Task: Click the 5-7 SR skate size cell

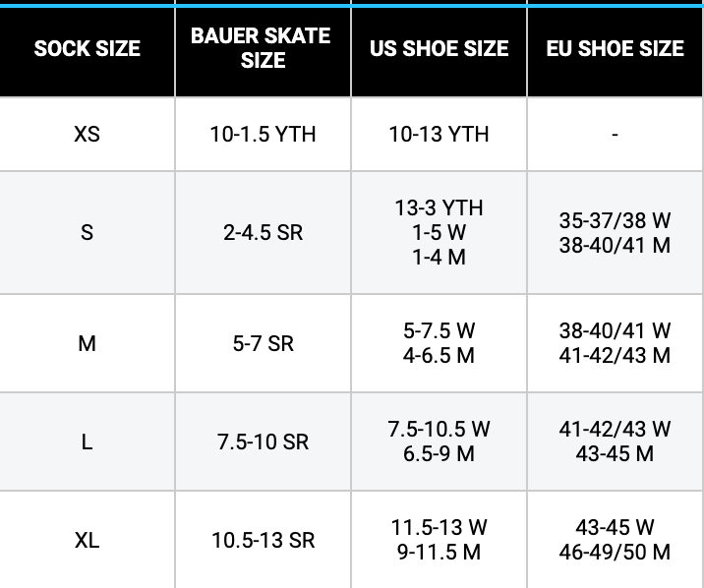Action: 263,343
